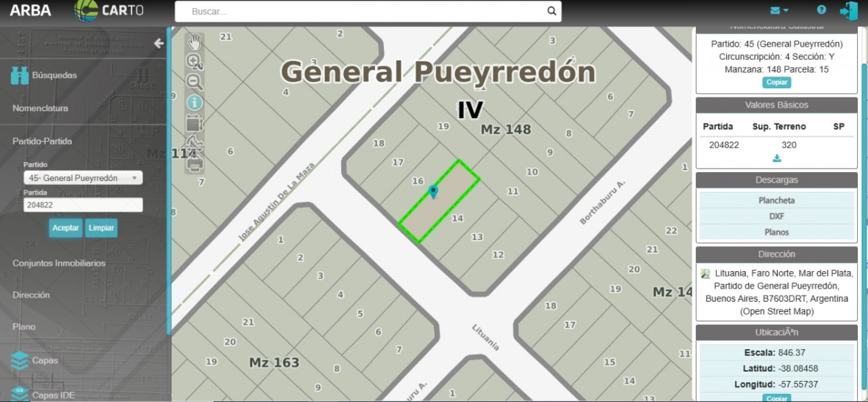Download parcel data under Valores Básicos
This screenshot has width=868, height=402.
coord(777,158)
